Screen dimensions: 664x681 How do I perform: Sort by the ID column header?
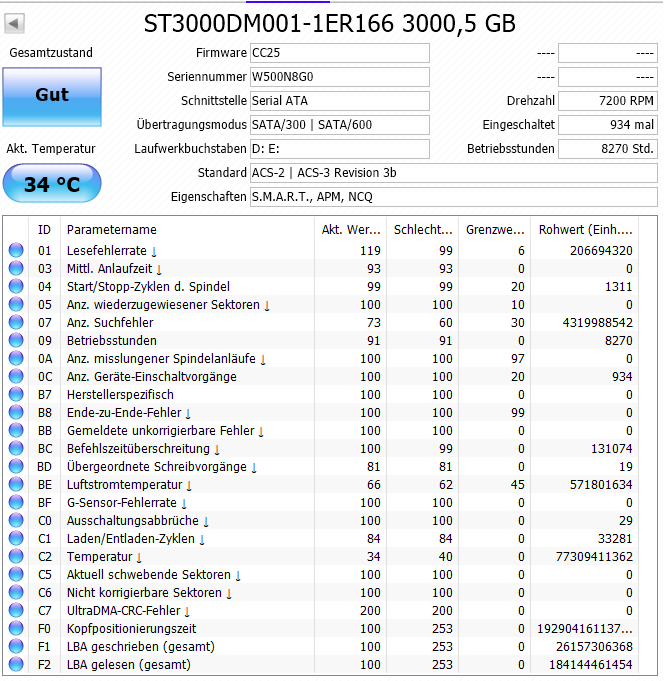(44, 230)
